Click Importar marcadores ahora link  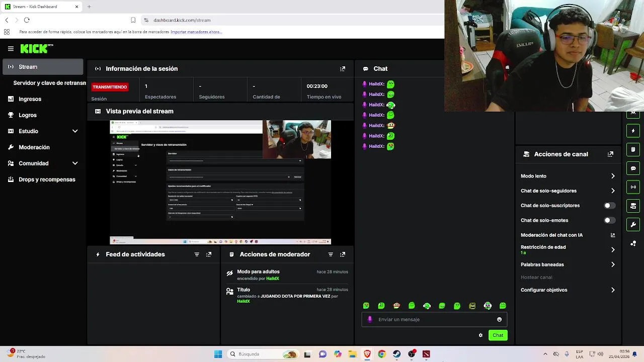(x=196, y=32)
